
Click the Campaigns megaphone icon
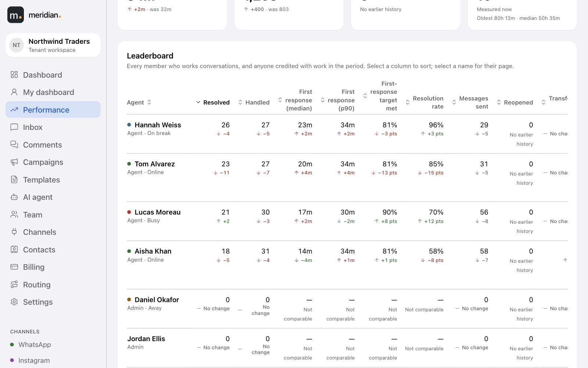point(14,162)
